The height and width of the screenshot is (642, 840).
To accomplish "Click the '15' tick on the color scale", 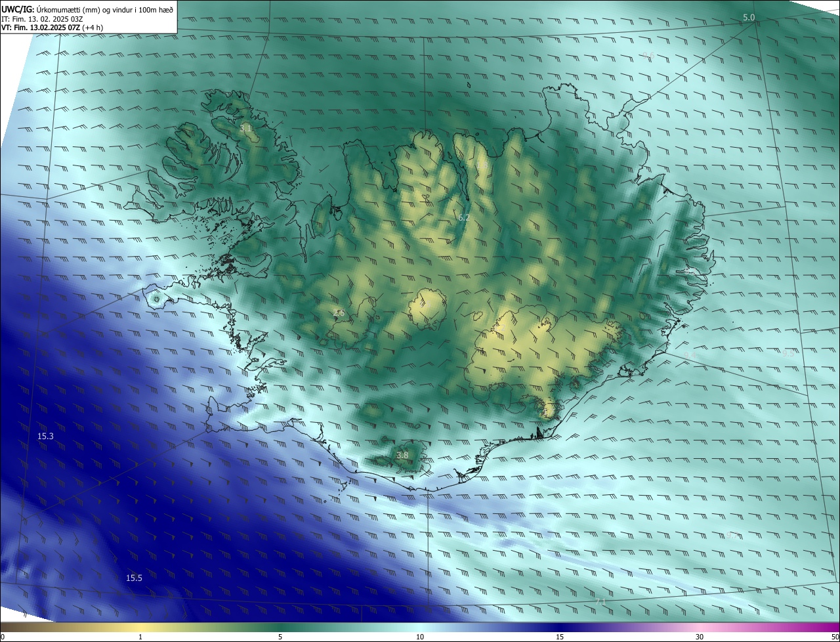I will pyautogui.click(x=560, y=637).
